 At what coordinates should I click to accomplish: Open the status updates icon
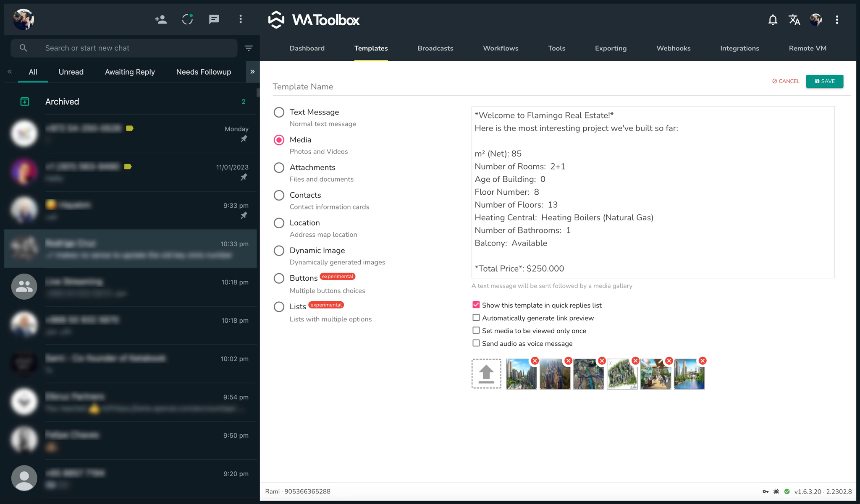187,19
